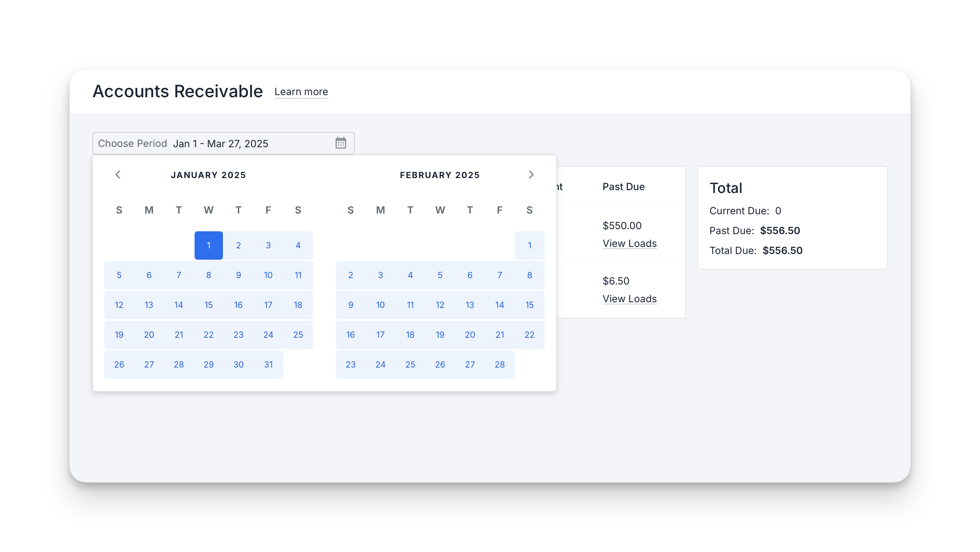This screenshot has height=552, width=980.
Task: Choose February 8 in the calendar
Action: 529,275
